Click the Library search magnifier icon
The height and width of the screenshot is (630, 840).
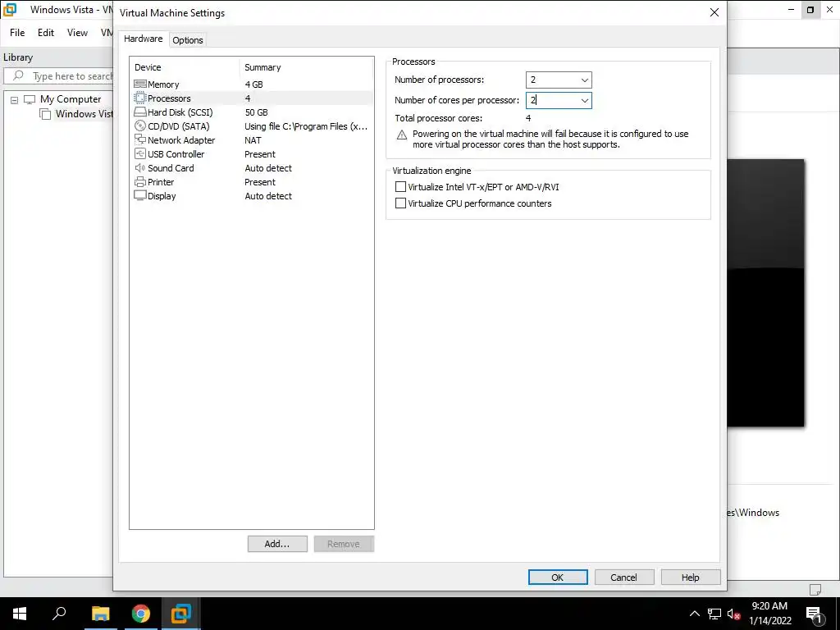[x=18, y=75]
